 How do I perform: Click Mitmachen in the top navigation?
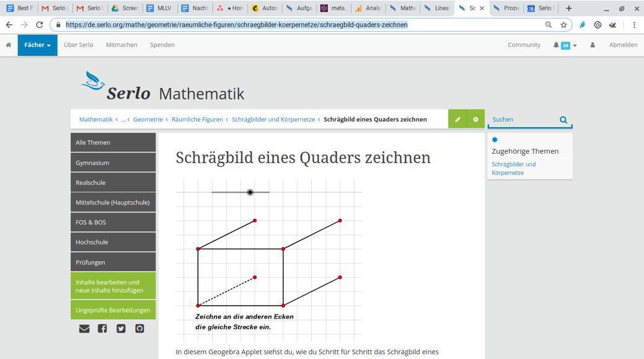coord(121,45)
